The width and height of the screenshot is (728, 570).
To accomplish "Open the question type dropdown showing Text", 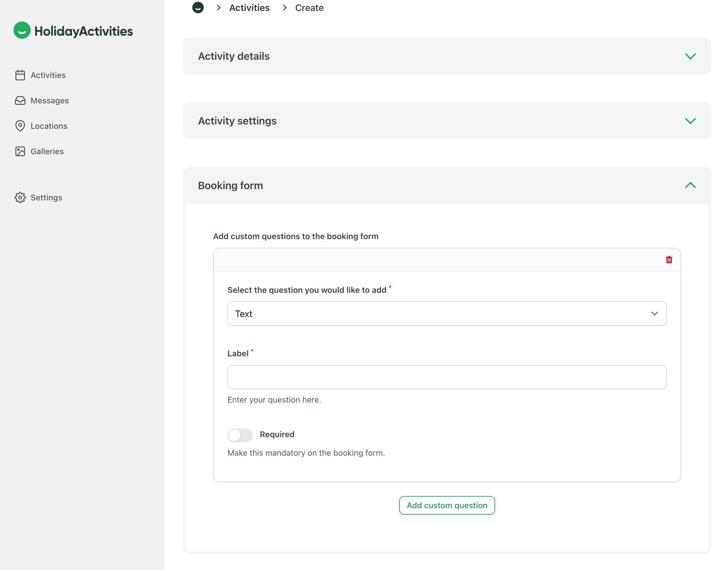I will point(447,314).
